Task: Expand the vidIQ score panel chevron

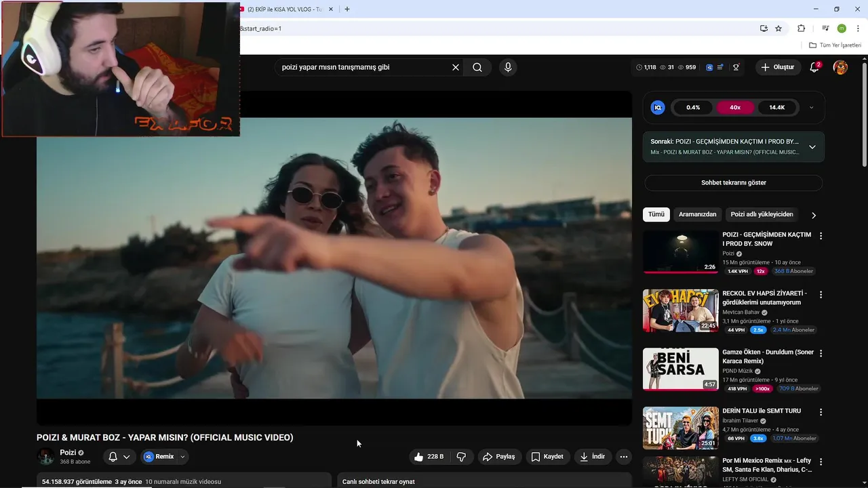Action: pyautogui.click(x=811, y=107)
